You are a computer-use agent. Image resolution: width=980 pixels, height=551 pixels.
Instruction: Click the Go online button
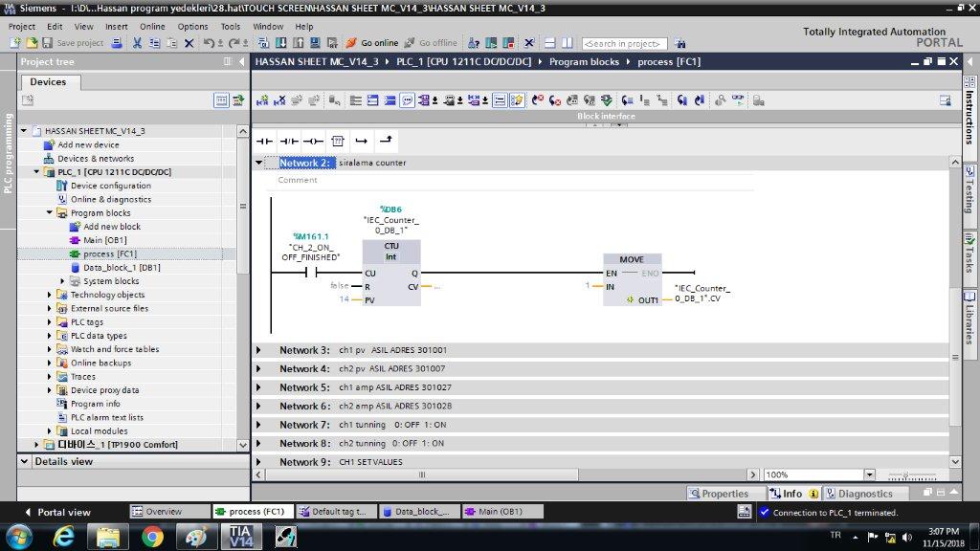(x=372, y=43)
